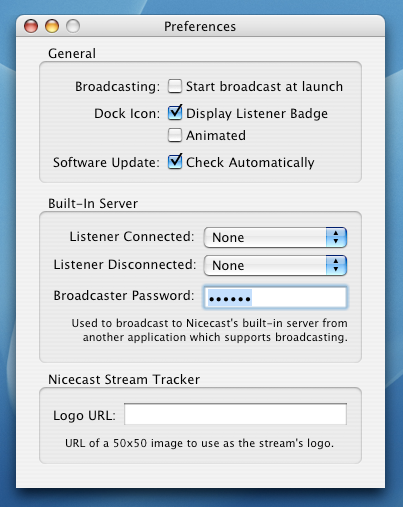Close the Preferences window with red button
Image resolution: width=403 pixels, height=507 pixels.
31,26
